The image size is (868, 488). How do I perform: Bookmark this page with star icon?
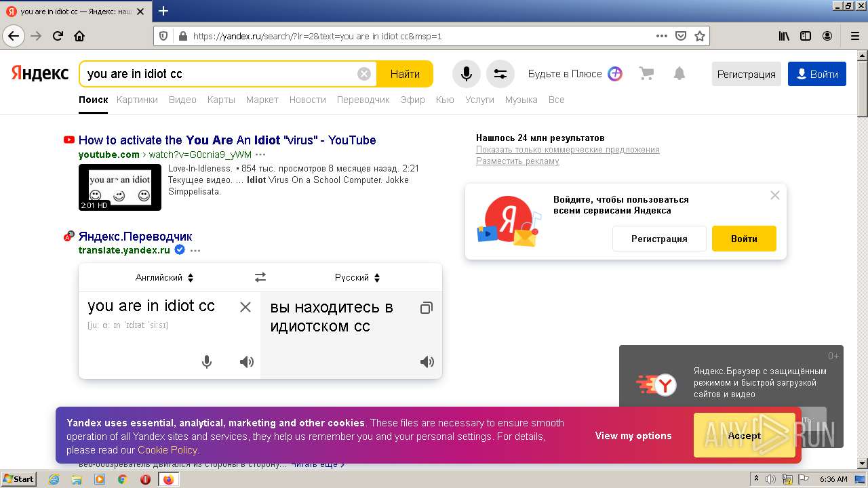click(x=700, y=36)
